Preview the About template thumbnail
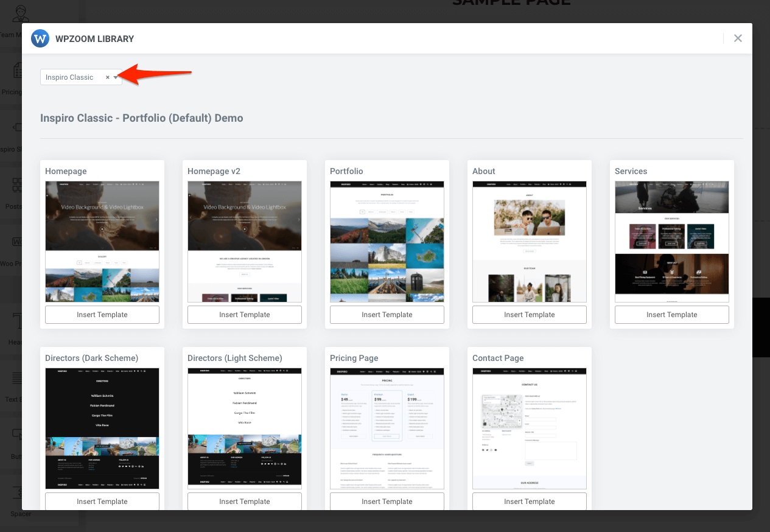The width and height of the screenshot is (770, 532). pos(530,242)
